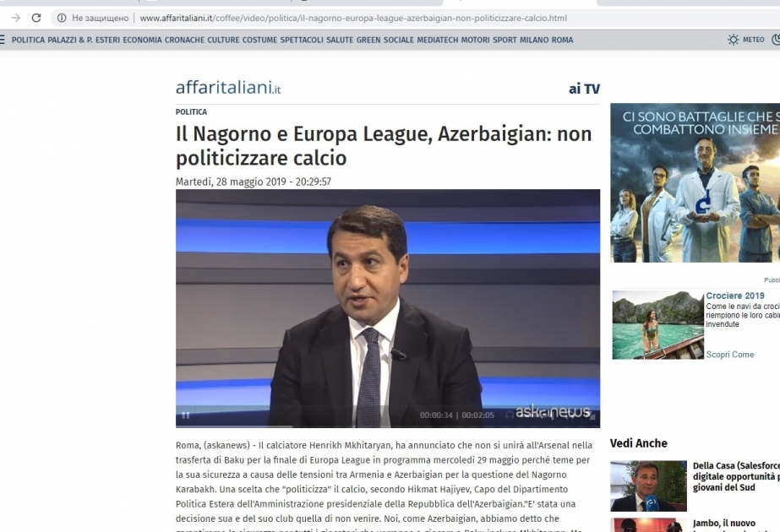The image size is (780, 532).
Task: Open the SPETTACOLI section
Action: (302, 40)
